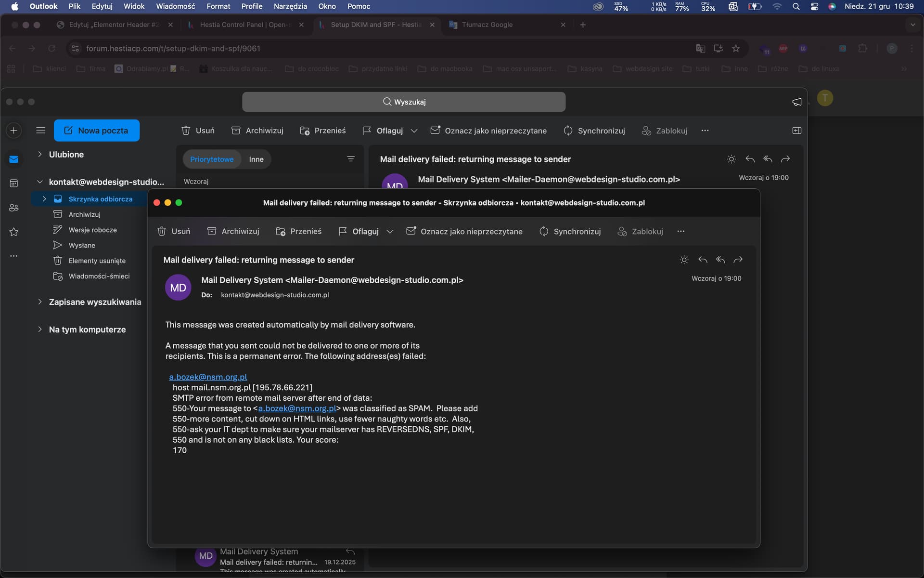Click the a.bozek@nsm.org.pl failed address link
This screenshot has width=924, height=578.
tap(208, 377)
